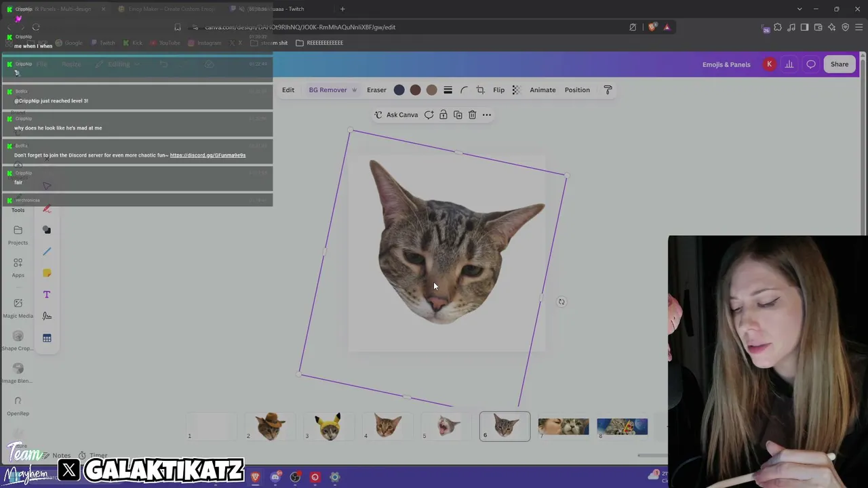The image size is (868, 488).
Task: Add a comment with the comment icon
Action: pos(429,115)
